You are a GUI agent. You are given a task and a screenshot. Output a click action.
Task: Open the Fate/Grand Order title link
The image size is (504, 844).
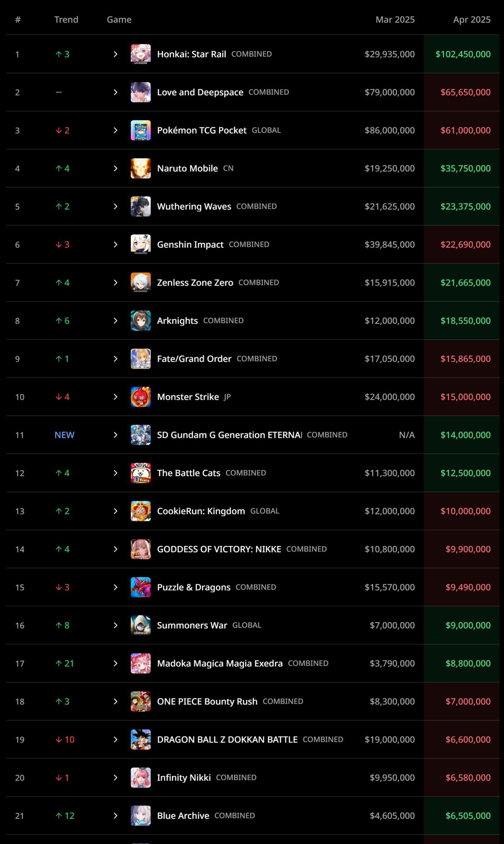[194, 359]
